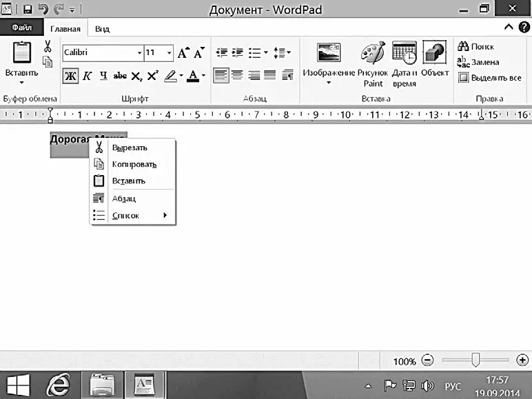Toggle strikethrough abc formatting

click(120, 76)
